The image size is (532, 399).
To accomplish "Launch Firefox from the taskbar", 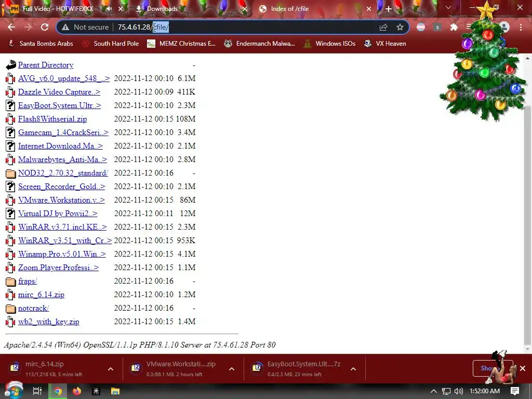I will 77,391.
